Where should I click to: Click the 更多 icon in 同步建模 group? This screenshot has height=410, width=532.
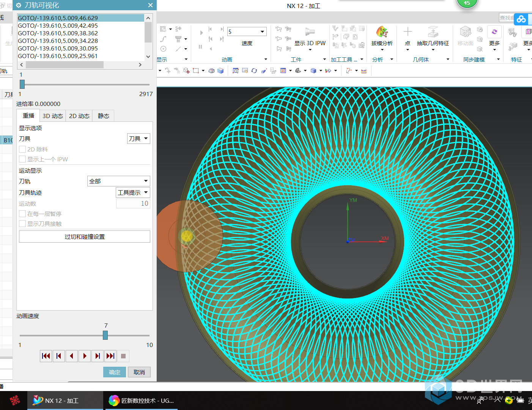[x=494, y=32]
